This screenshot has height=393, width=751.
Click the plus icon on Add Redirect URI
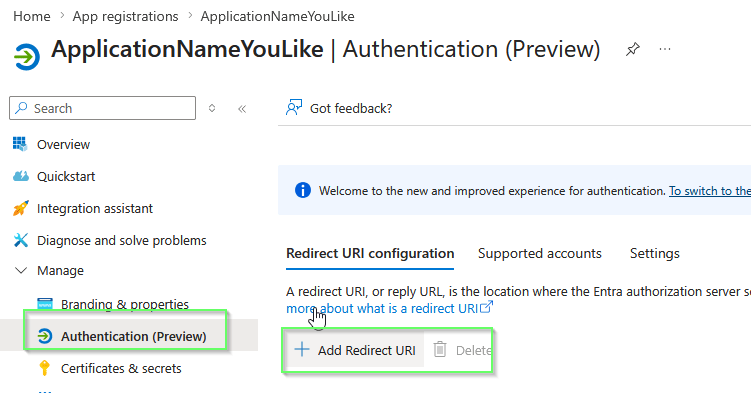point(302,349)
